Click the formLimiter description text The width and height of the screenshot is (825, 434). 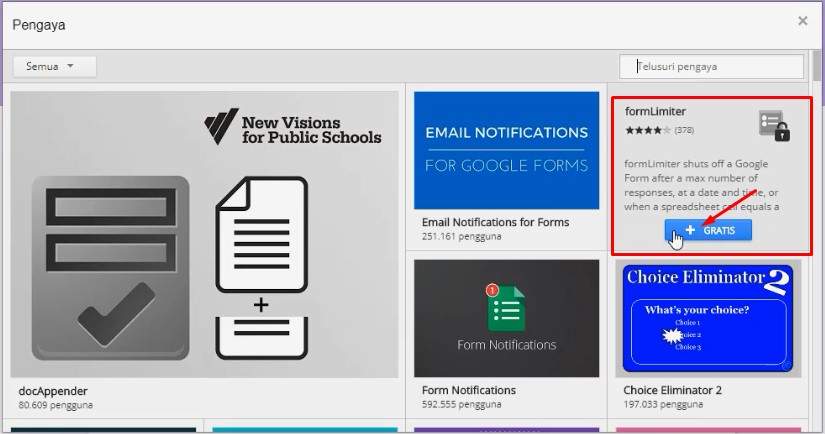click(701, 185)
